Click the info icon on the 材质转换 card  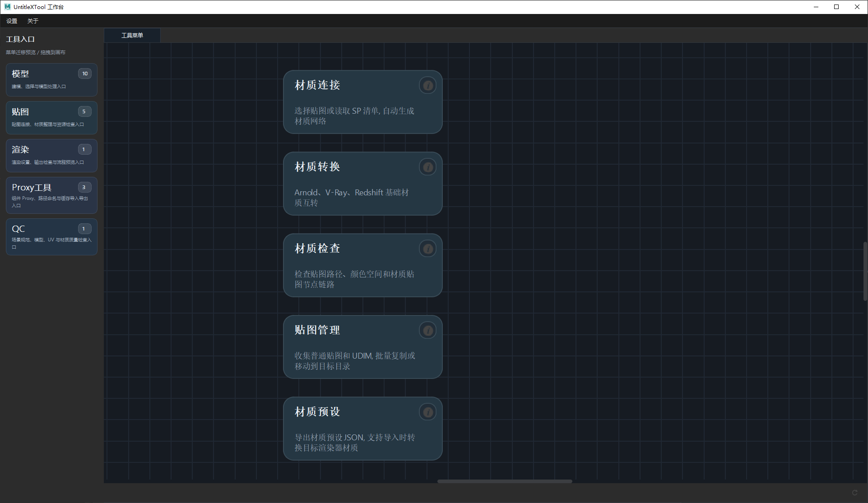[427, 167]
